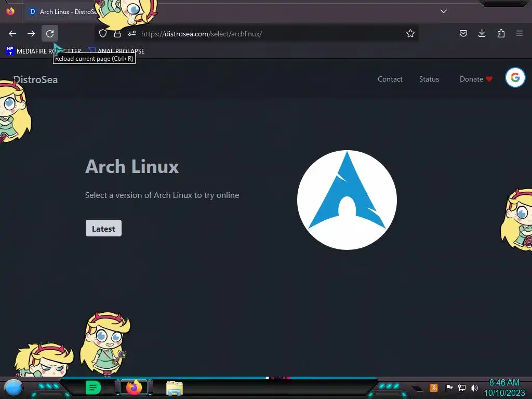Screen dimensions: 532x399
Task: Open the Status page
Action: coord(429,79)
